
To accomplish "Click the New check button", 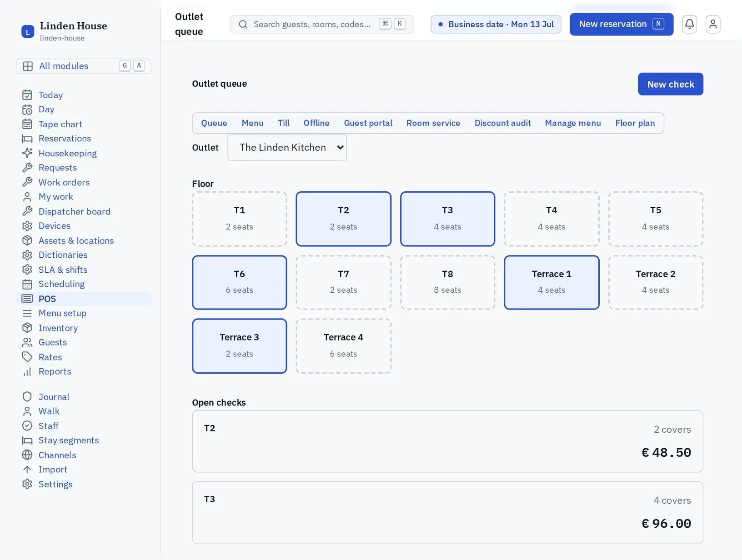I will (670, 84).
